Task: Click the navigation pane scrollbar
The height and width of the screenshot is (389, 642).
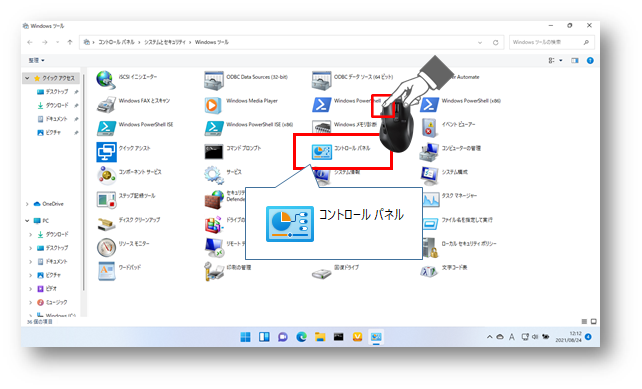Action: 84,182
